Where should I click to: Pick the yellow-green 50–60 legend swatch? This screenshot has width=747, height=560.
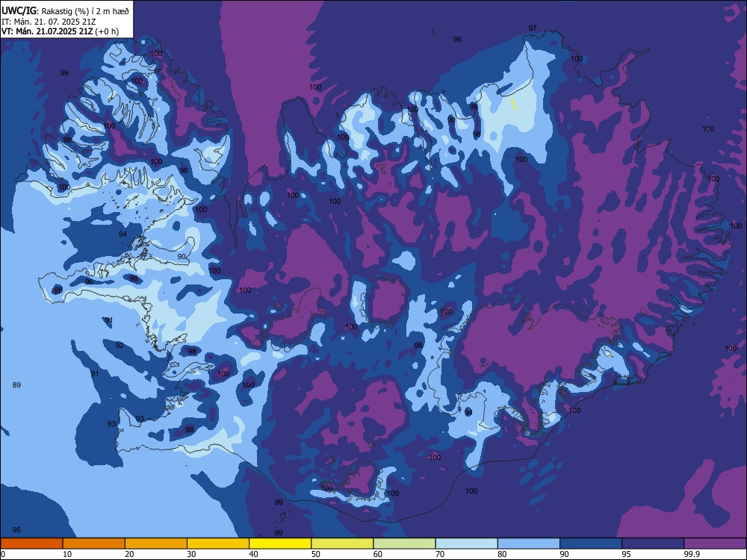pyautogui.click(x=343, y=544)
